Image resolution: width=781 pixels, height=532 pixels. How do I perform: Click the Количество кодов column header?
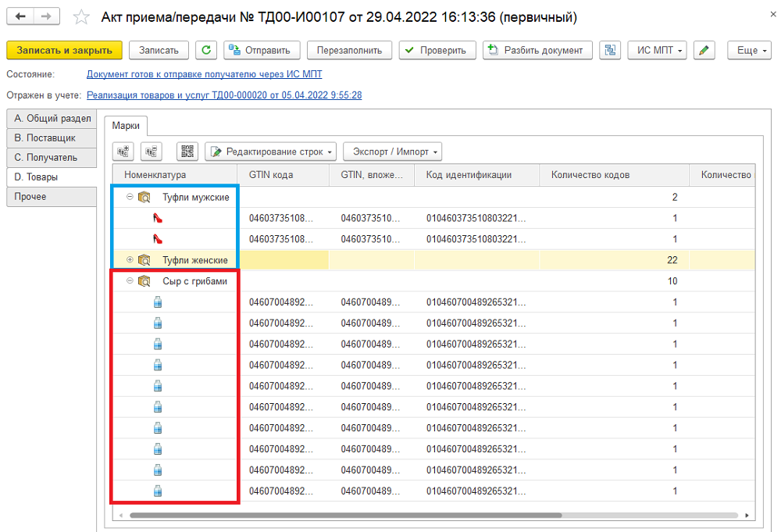[x=614, y=175]
